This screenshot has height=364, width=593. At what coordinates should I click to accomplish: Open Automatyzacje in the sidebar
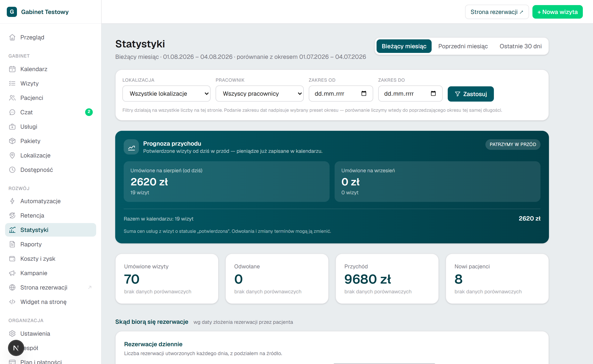pos(51,201)
